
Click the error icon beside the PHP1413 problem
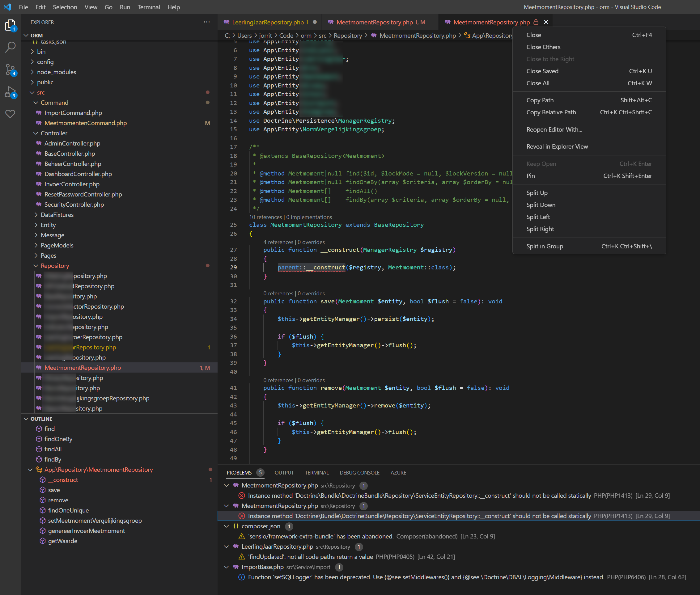click(242, 496)
